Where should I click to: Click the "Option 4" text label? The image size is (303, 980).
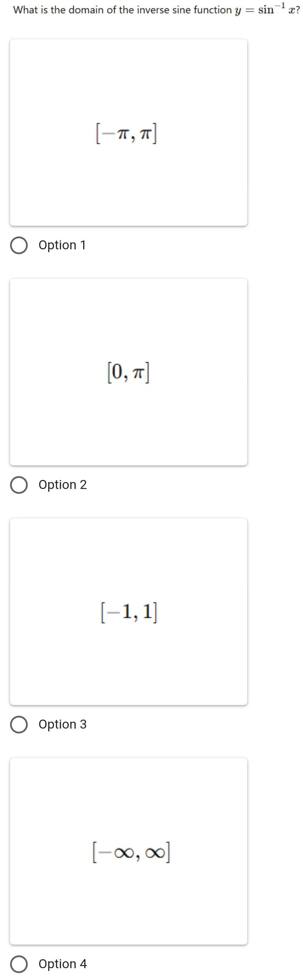[63, 964]
